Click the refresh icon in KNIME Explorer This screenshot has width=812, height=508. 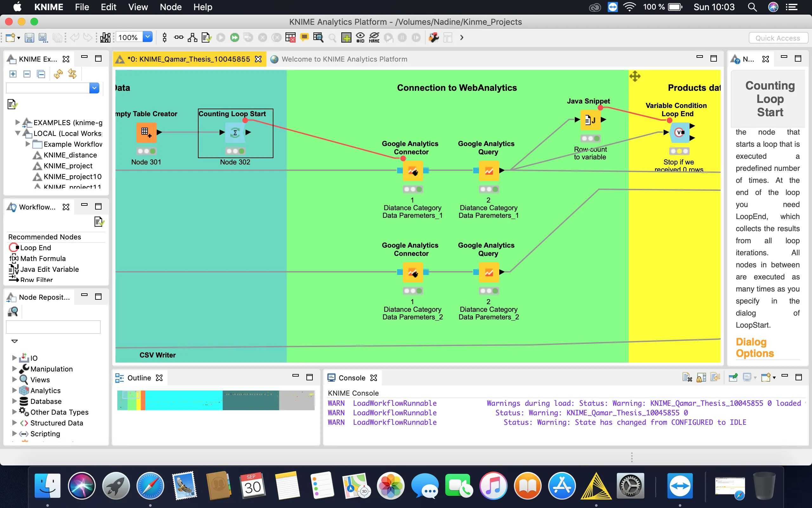[x=58, y=74]
